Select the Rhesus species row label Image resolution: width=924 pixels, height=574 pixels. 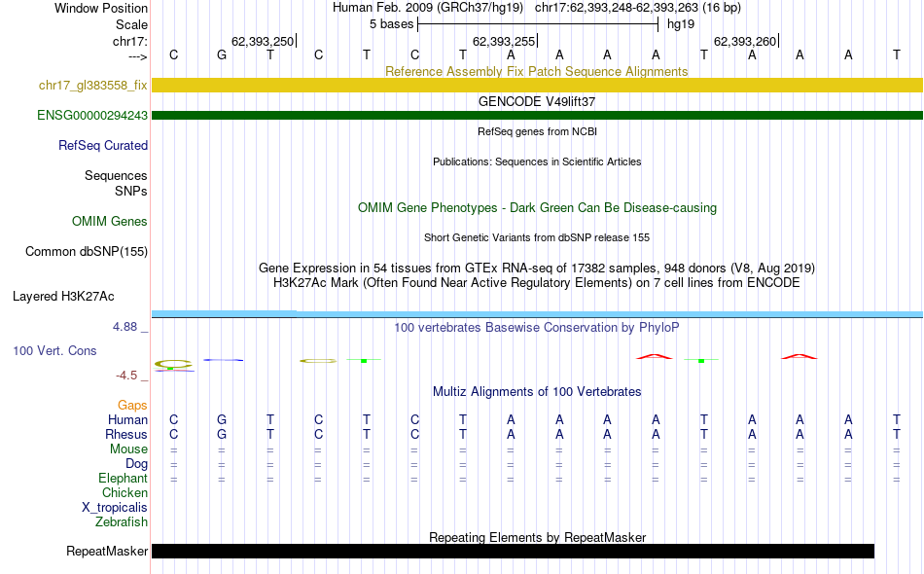[x=126, y=434]
